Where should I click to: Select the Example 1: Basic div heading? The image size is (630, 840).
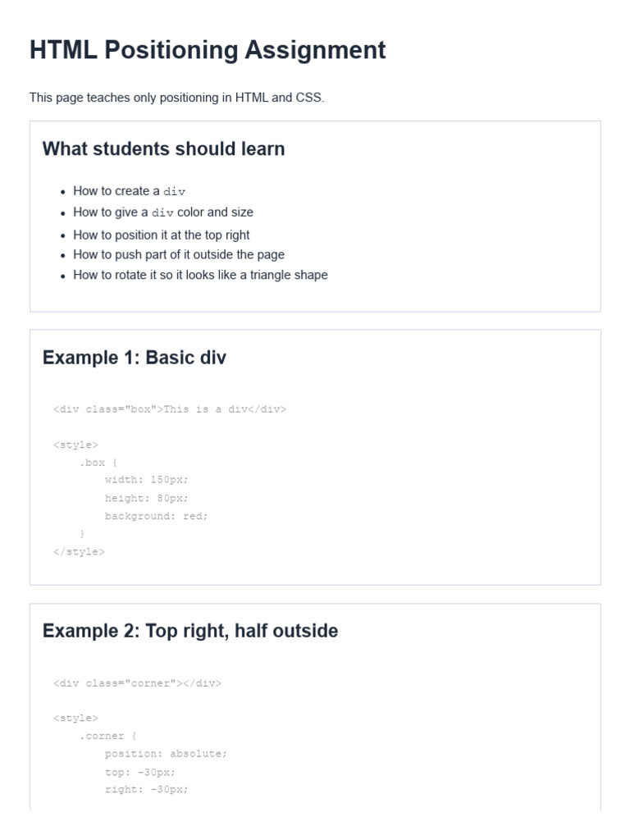click(x=135, y=358)
